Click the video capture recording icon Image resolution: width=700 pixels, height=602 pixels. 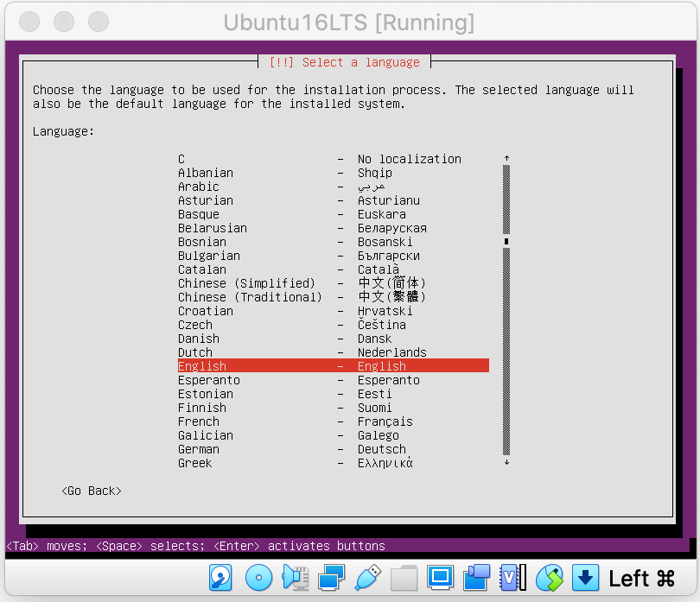point(476,577)
